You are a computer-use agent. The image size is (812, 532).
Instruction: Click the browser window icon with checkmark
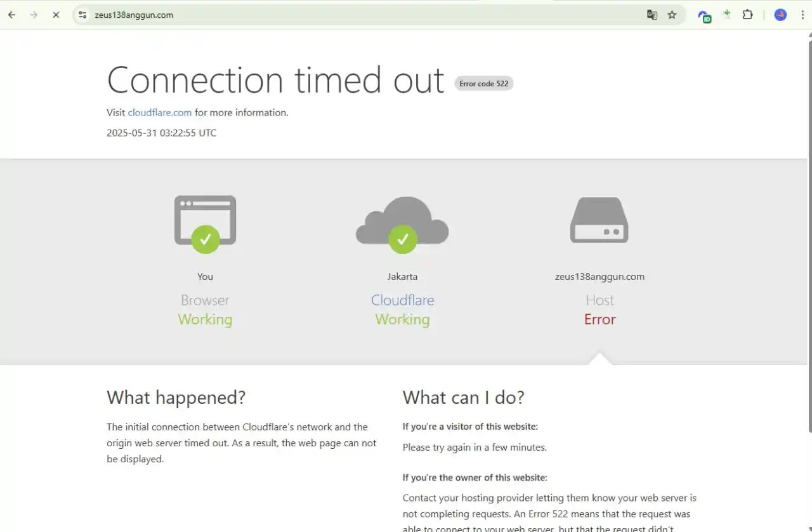click(205, 223)
